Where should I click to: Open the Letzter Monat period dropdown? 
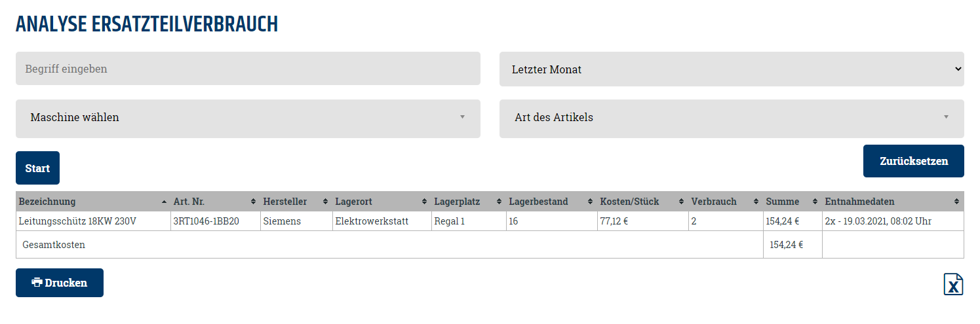(732, 69)
